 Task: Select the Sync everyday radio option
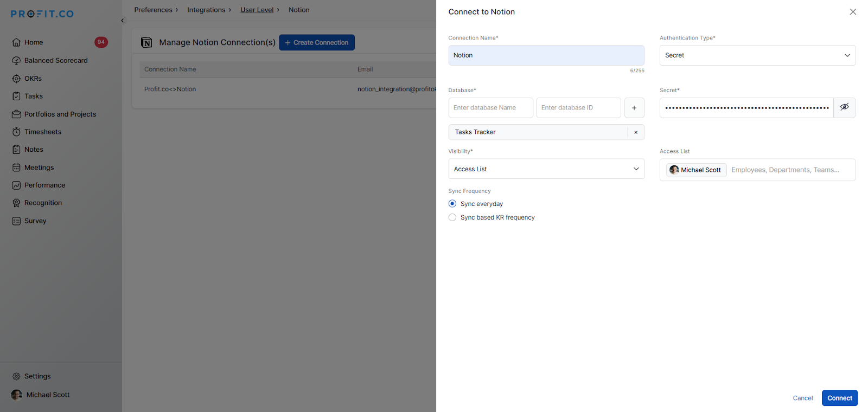point(452,204)
